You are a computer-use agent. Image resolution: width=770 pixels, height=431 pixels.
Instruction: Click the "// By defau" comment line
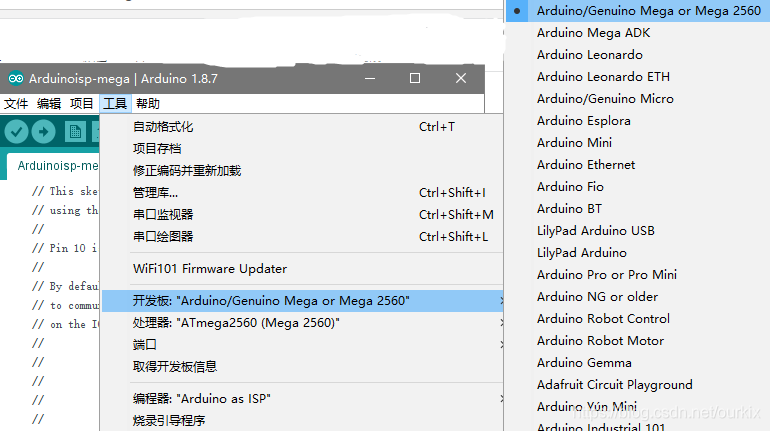(x=65, y=286)
